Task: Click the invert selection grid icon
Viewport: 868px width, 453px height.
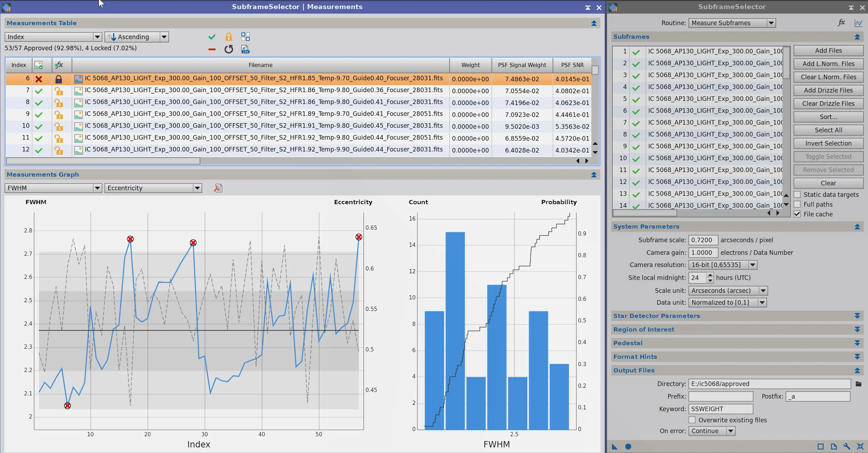Action: tap(245, 37)
